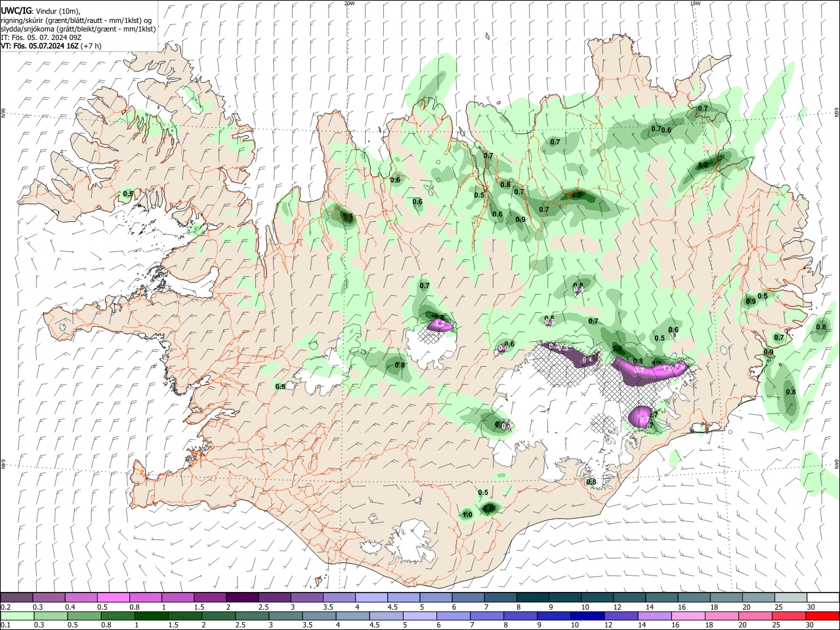Screen dimensions: 840x630
Task: Click the 0.5 value beside Faxaflói west coast
Action: pos(280,387)
